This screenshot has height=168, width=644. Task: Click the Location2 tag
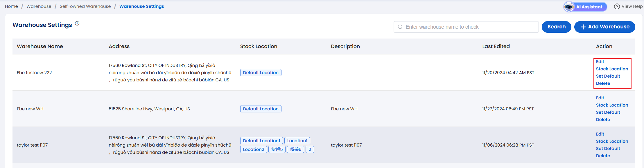point(254,149)
